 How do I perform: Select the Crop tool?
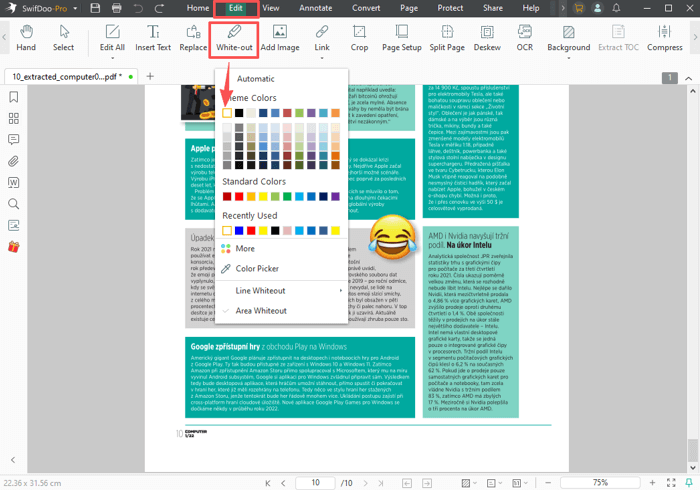[359, 38]
